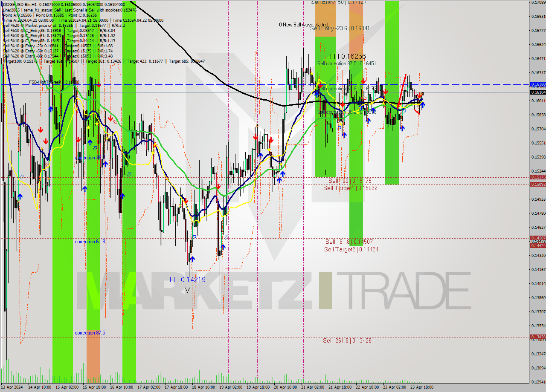The width and height of the screenshot is (546, 392).
Task: Select the 0.16624 price scale value
Action: (x=538, y=44)
